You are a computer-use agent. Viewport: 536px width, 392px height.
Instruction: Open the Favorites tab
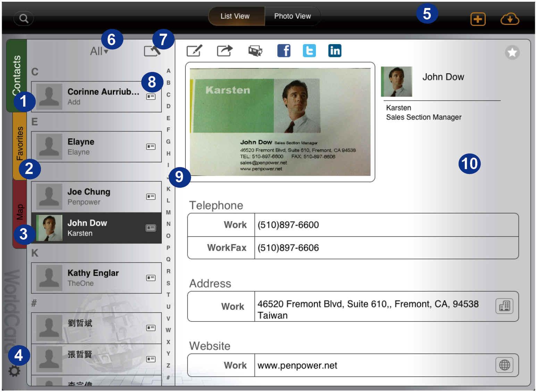20,144
